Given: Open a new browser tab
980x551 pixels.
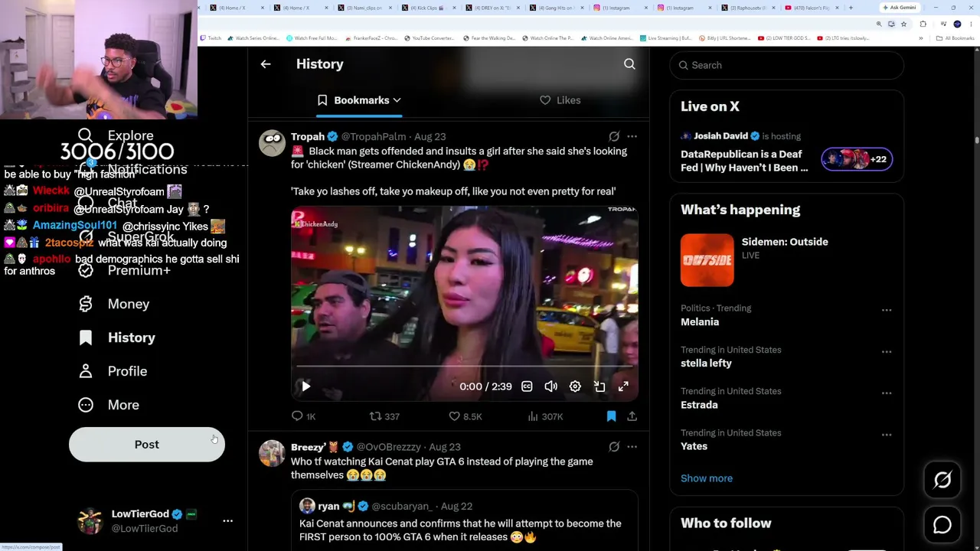Looking at the screenshot, I should click(851, 8).
